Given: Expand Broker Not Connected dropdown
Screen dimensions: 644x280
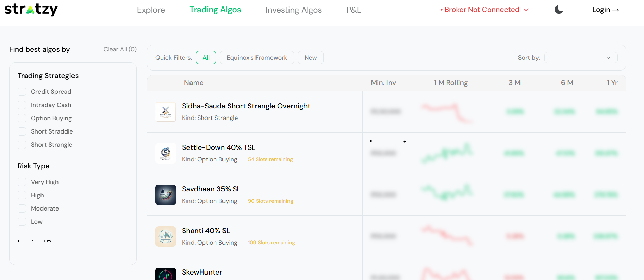Looking at the screenshot, I should [x=484, y=10].
